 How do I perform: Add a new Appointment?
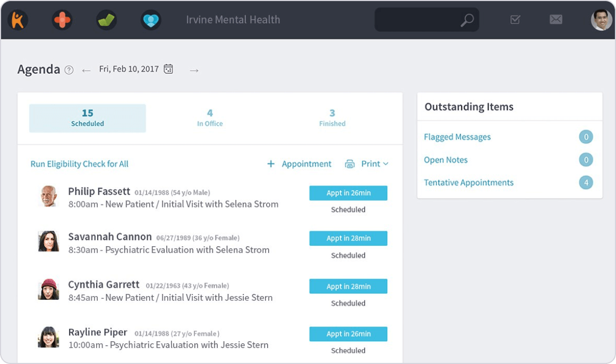[300, 164]
